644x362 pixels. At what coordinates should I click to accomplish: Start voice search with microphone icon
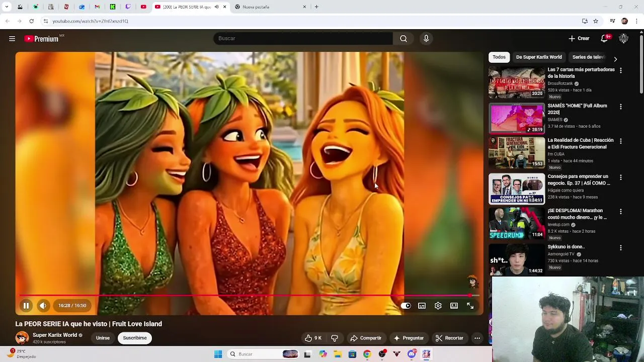(426, 39)
